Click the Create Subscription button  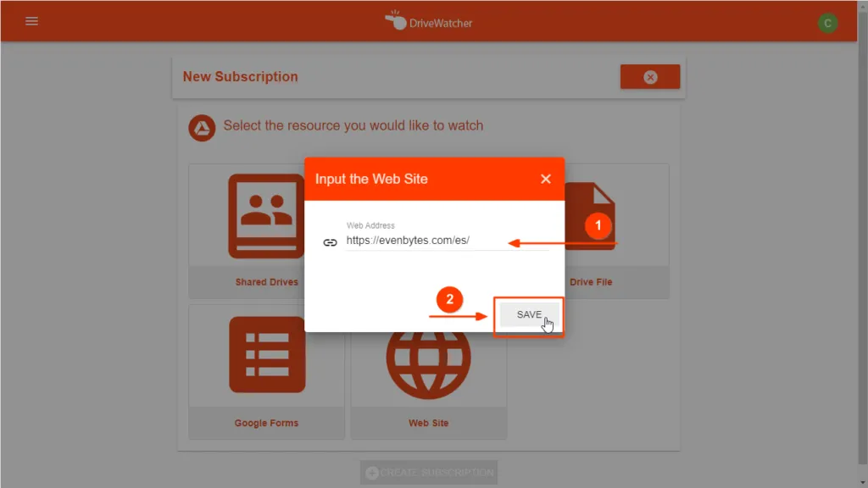pos(428,473)
